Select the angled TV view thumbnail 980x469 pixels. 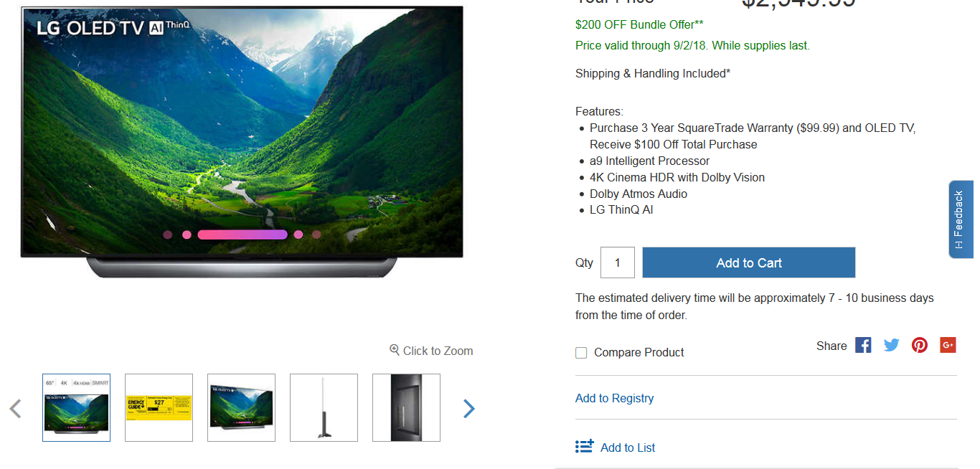click(241, 407)
